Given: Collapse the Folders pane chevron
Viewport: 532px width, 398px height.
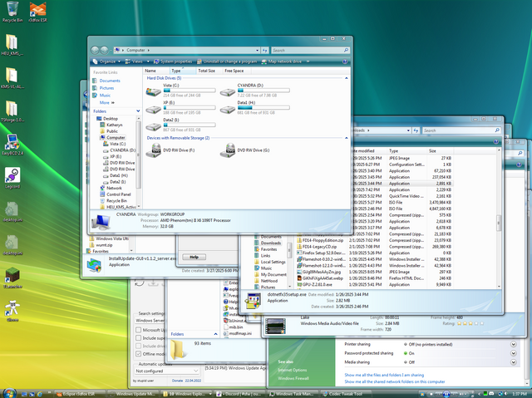Looking at the screenshot, I should point(137,111).
